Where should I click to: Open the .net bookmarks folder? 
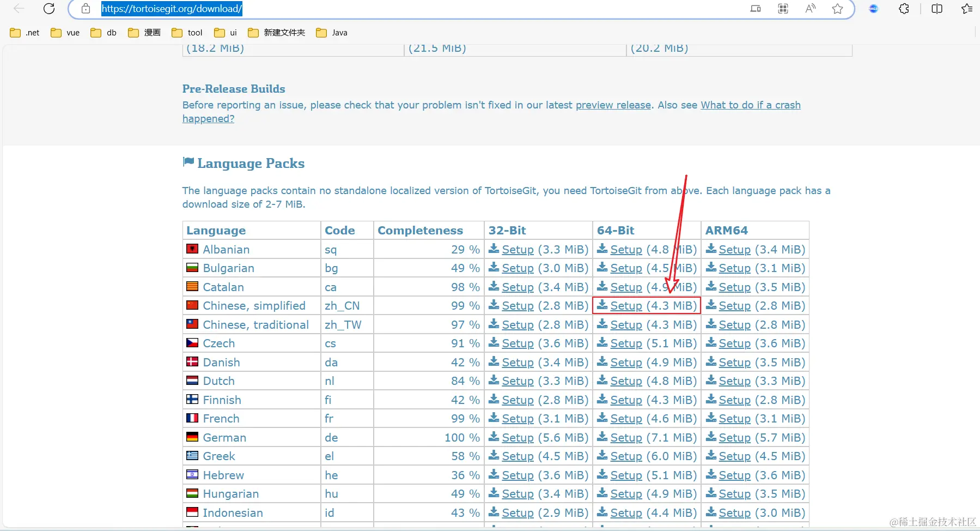click(x=25, y=33)
